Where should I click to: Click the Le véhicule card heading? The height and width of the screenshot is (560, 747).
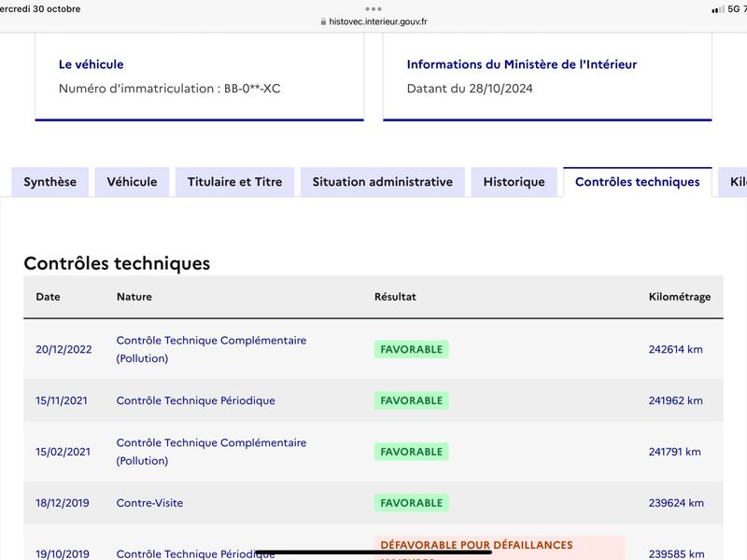pos(91,64)
